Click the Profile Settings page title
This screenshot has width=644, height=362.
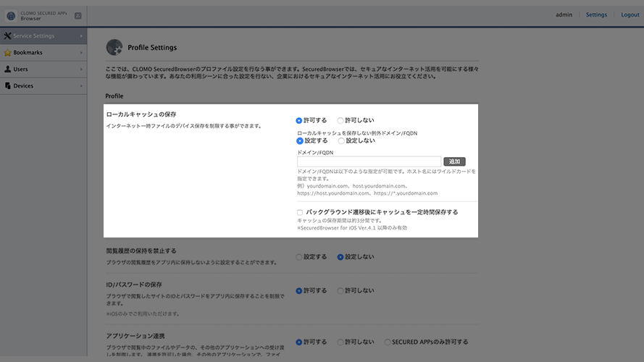152,48
